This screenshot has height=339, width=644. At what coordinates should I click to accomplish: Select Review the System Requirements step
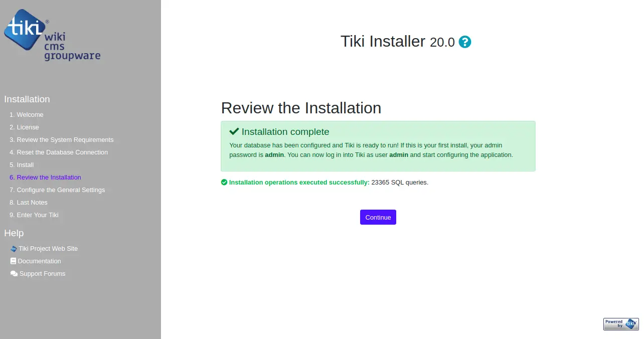62,140
